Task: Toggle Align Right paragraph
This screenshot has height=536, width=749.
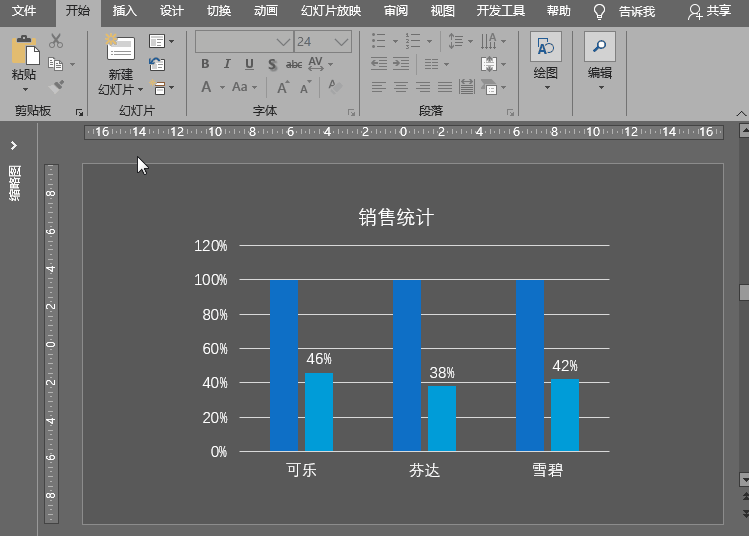Action: 423,87
